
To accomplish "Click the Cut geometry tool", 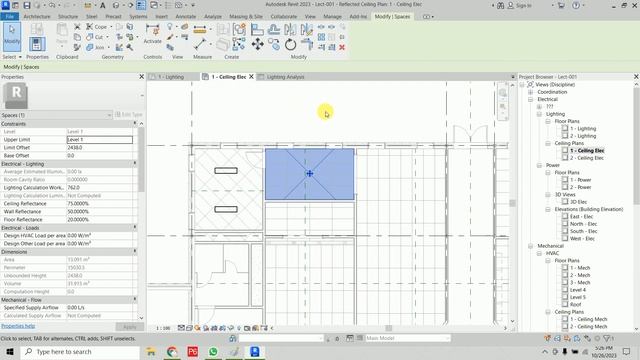I will point(96,37).
